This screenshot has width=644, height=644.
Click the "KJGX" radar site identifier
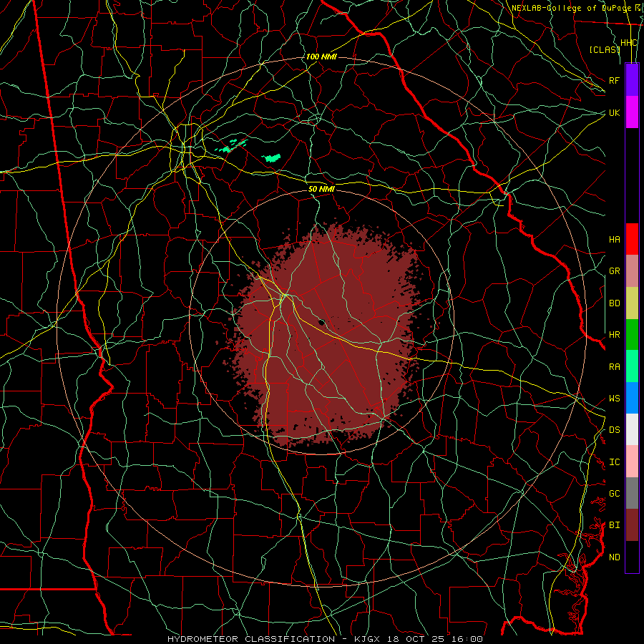coord(367,639)
